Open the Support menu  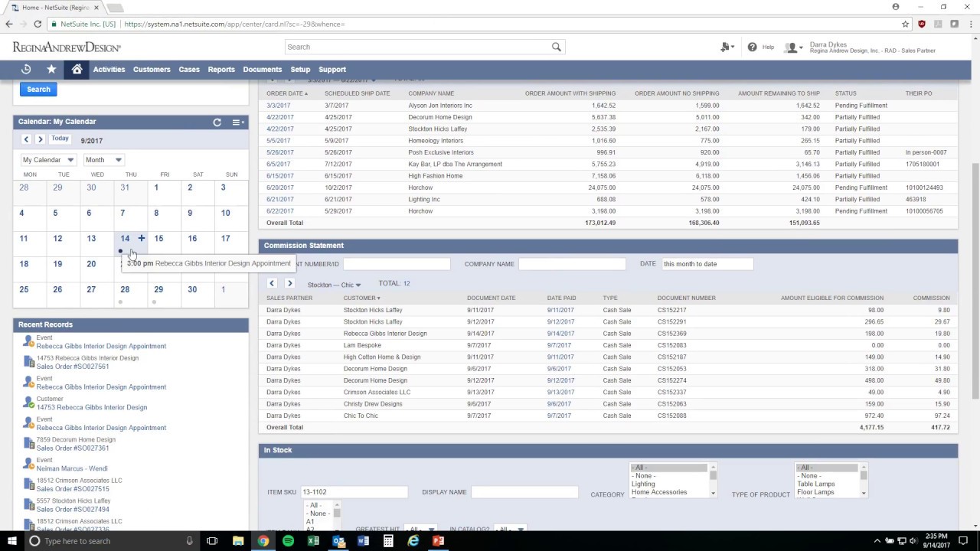tap(332, 70)
